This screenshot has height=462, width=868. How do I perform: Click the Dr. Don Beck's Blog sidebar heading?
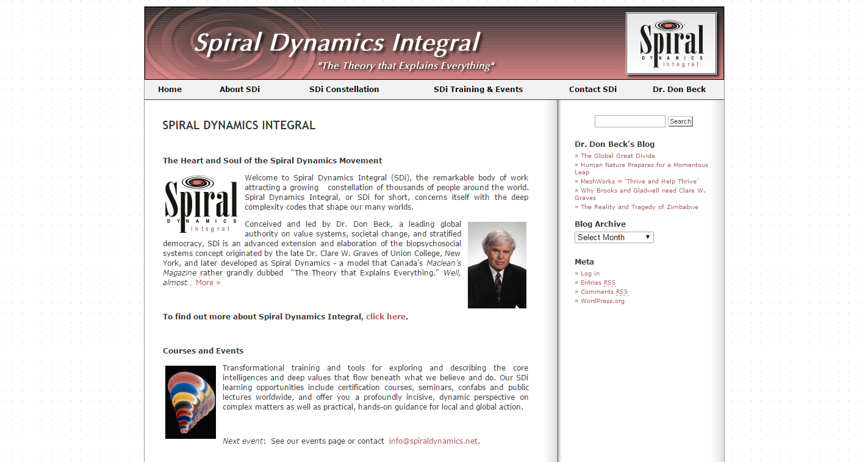(614, 144)
